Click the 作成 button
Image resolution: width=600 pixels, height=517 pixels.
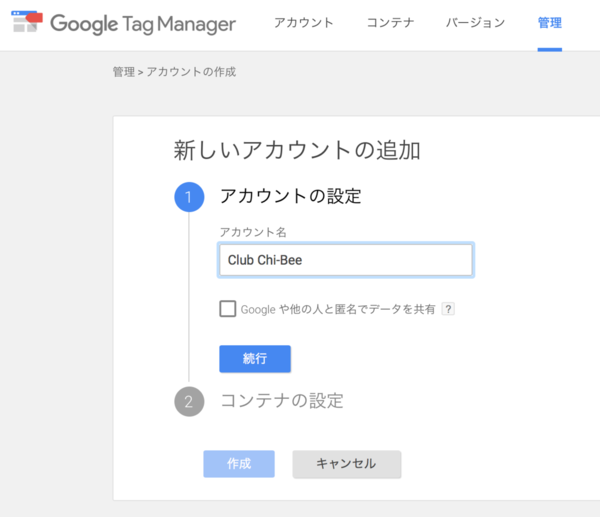[239, 464]
